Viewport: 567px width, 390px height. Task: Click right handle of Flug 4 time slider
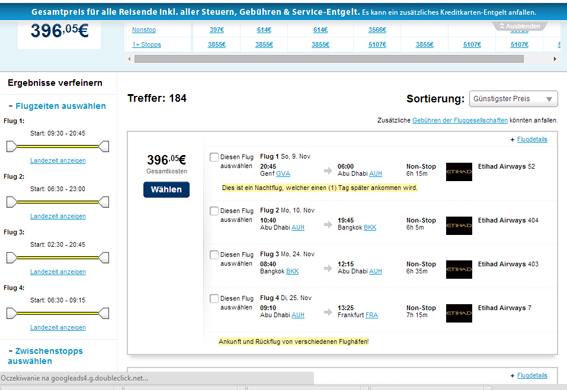pos(104,313)
